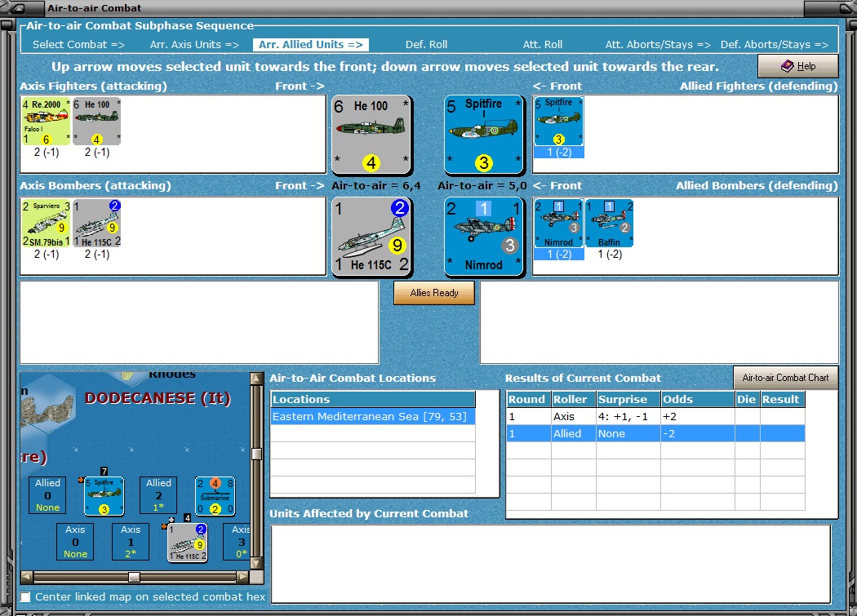Click the large He 100 front fighter counter
The image size is (857, 616).
click(x=371, y=135)
